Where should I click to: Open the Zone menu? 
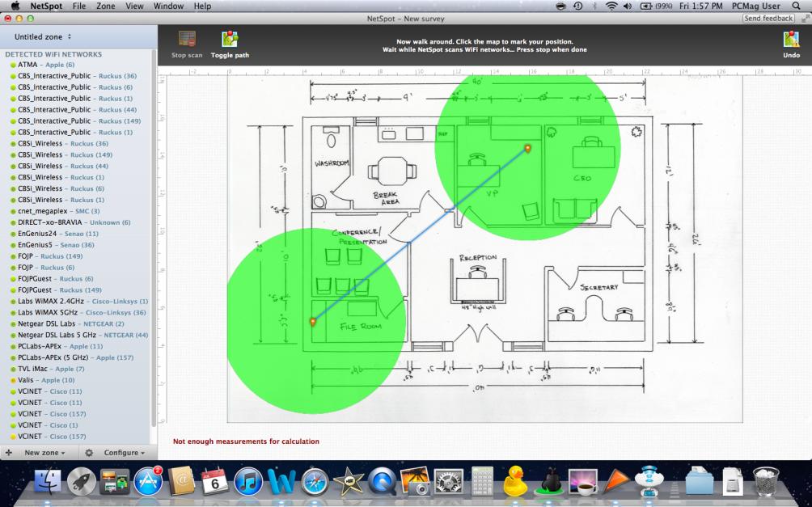coord(106,6)
